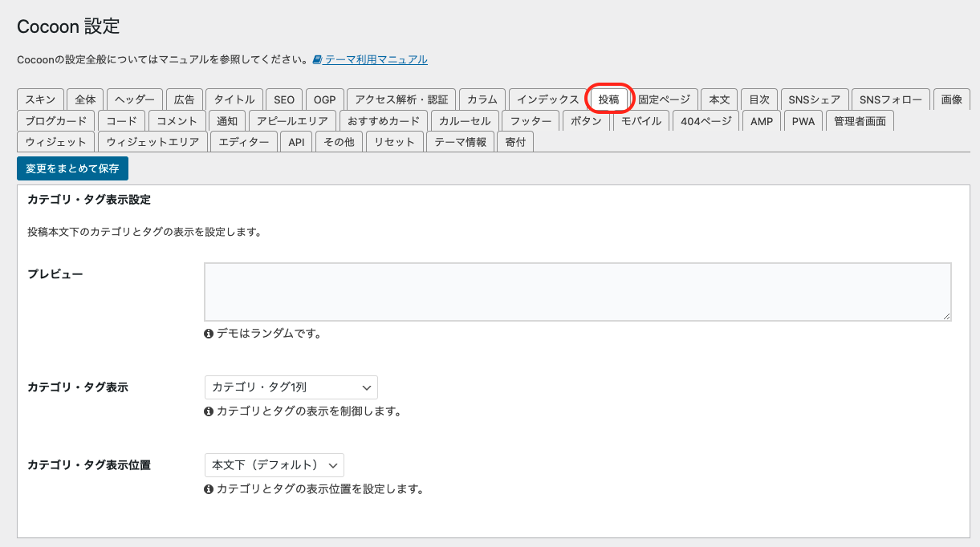980x547 pixels.
Task: Switch to the ウィジェットエリア tab
Action: [152, 142]
